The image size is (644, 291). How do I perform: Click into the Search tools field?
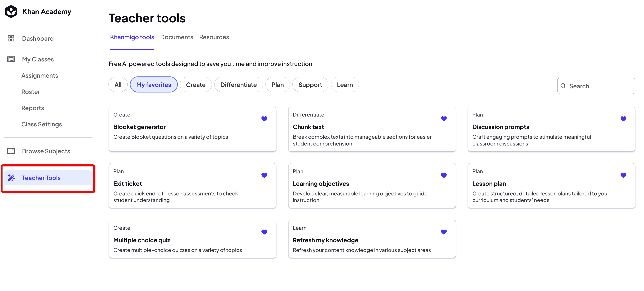click(x=596, y=86)
